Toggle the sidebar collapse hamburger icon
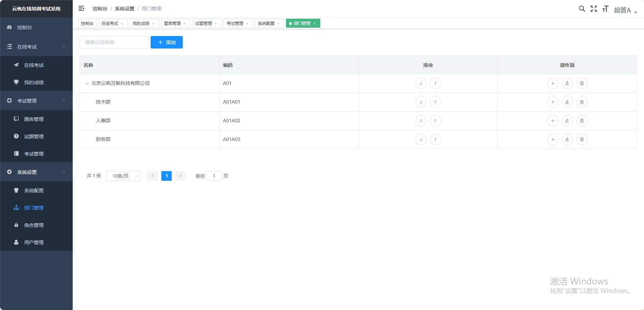 point(81,8)
